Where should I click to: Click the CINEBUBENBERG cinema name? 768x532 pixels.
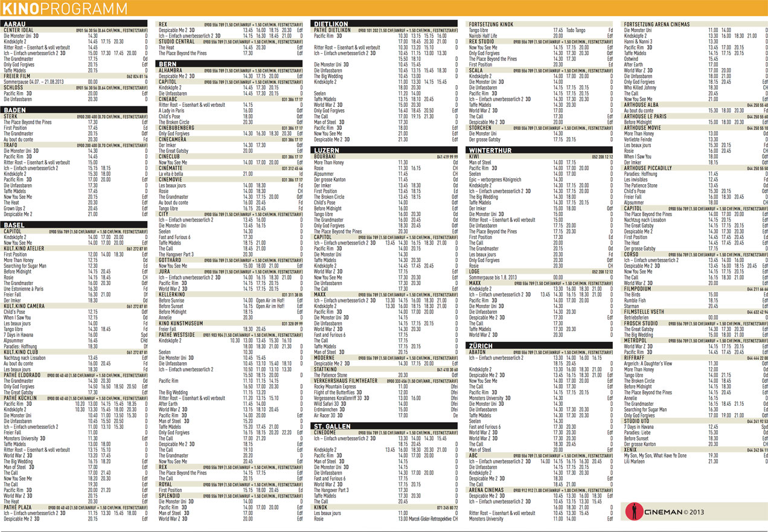click(x=177, y=127)
